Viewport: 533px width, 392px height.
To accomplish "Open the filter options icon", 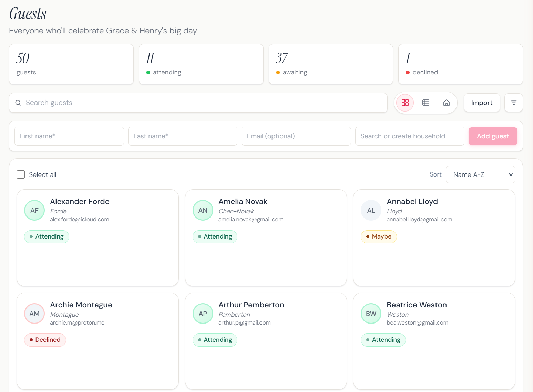I will coord(514,103).
